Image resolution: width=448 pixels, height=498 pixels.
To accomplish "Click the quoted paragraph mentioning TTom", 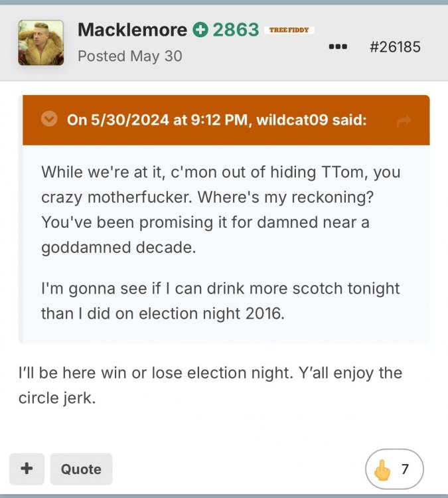I will (221, 209).
